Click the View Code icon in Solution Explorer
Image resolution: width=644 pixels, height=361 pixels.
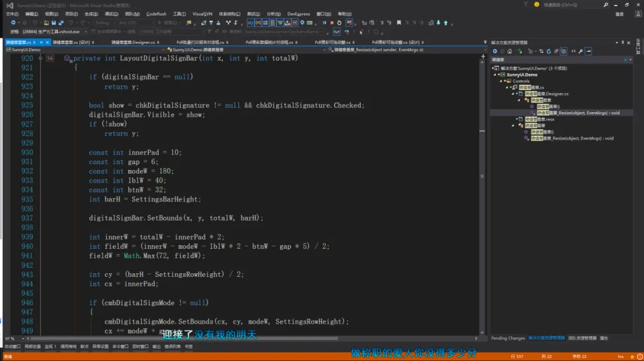click(x=574, y=51)
